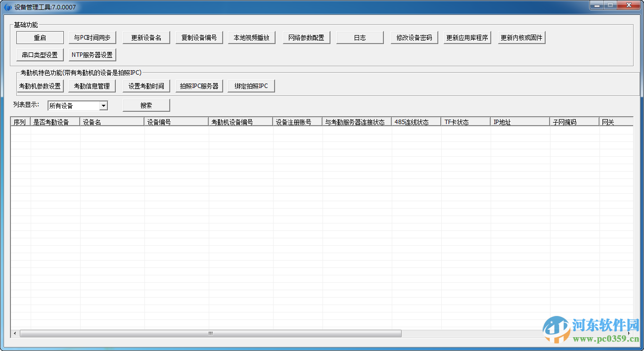Screen dimensions: 644x351
Task: Click the 搜索 (Search) button
Action: tap(146, 105)
